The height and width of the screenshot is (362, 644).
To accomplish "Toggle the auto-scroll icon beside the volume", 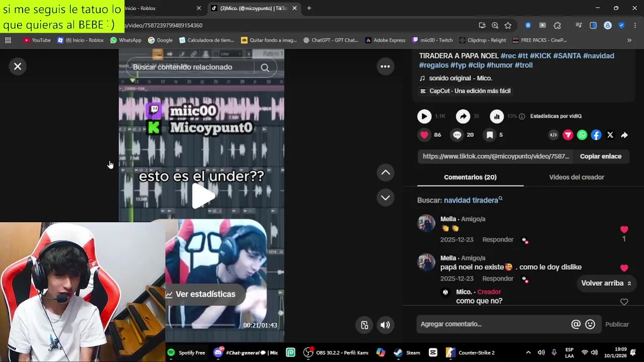I will pyautogui.click(x=365, y=325).
